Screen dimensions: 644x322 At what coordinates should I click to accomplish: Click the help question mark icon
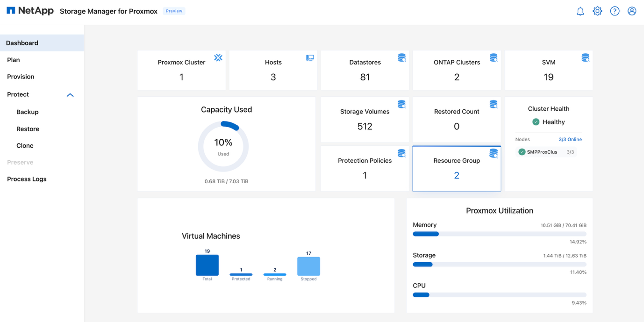click(615, 11)
